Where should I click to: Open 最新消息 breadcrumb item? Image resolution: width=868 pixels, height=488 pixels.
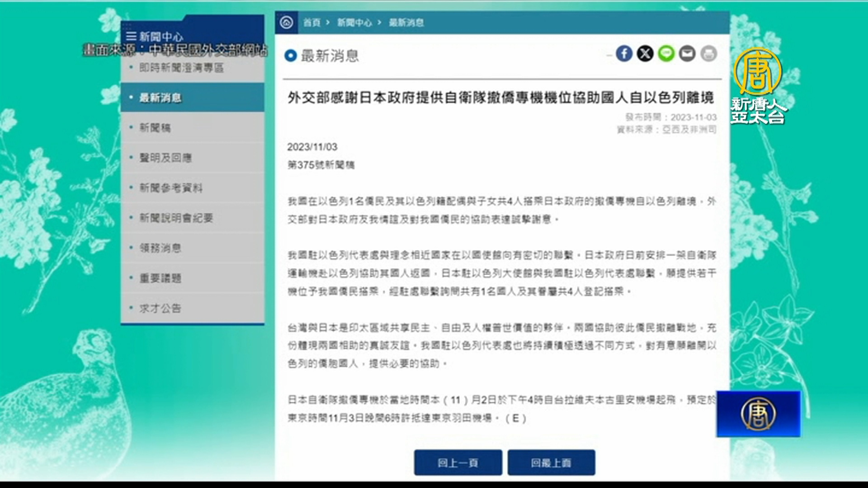tap(406, 23)
